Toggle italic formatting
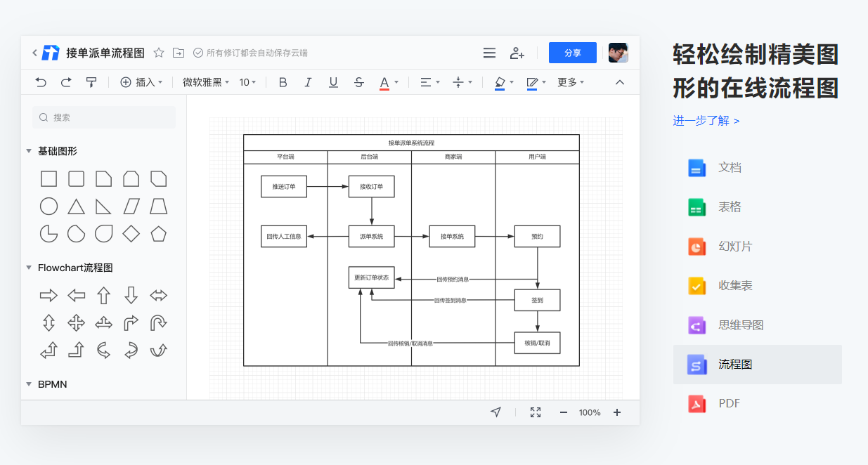Screen dimensions: 868x465 click(308, 82)
